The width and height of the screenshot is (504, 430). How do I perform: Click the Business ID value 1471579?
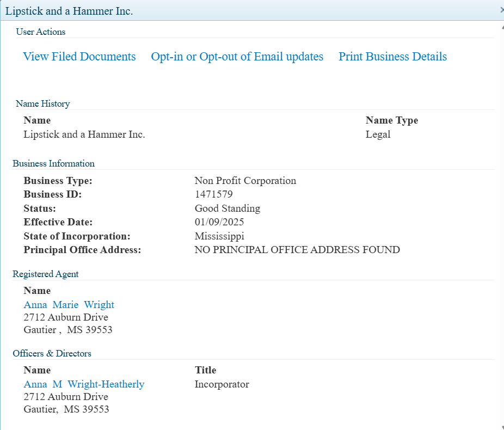click(x=214, y=194)
